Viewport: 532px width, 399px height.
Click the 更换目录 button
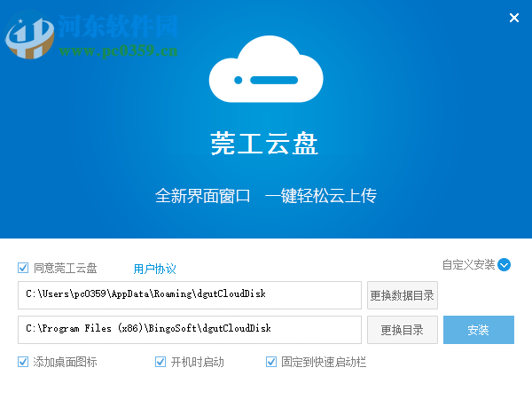click(x=403, y=330)
